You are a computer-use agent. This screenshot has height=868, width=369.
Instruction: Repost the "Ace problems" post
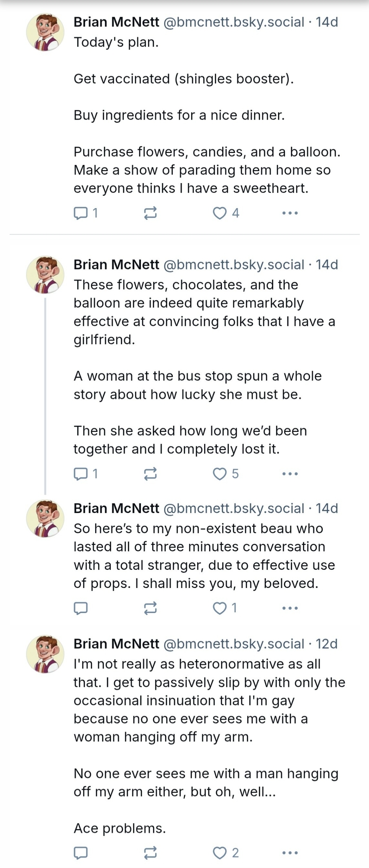pyautogui.click(x=150, y=853)
